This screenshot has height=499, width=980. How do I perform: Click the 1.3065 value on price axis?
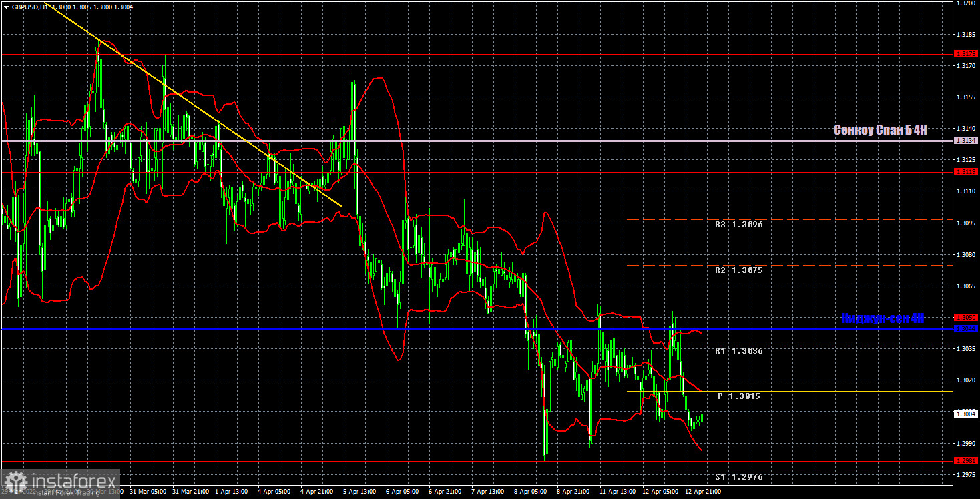tap(965, 286)
